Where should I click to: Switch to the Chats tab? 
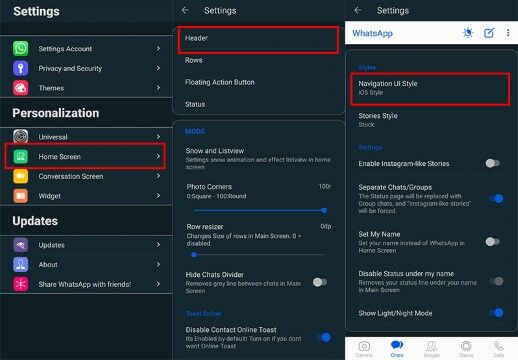[x=397, y=349]
